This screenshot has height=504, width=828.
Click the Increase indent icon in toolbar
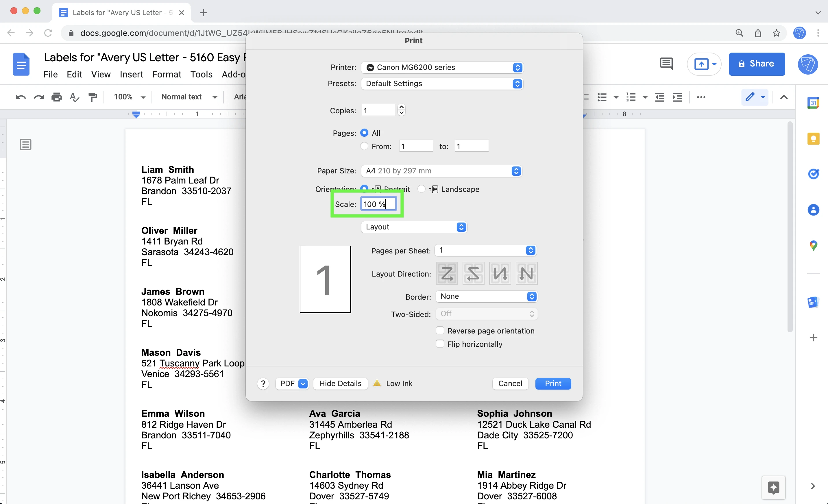(x=678, y=96)
